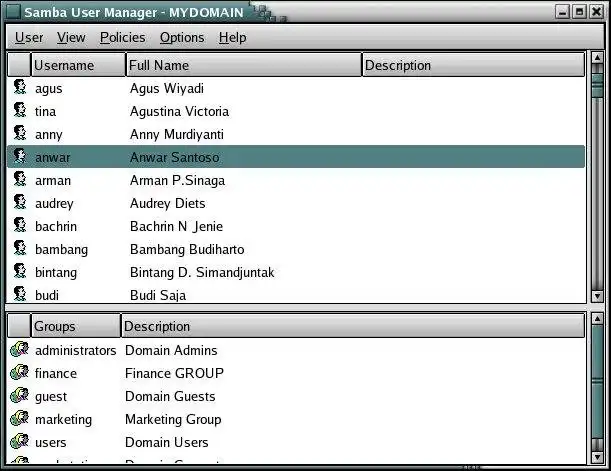Open the Help menu
The width and height of the screenshot is (611, 471).
[x=232, y=37]
